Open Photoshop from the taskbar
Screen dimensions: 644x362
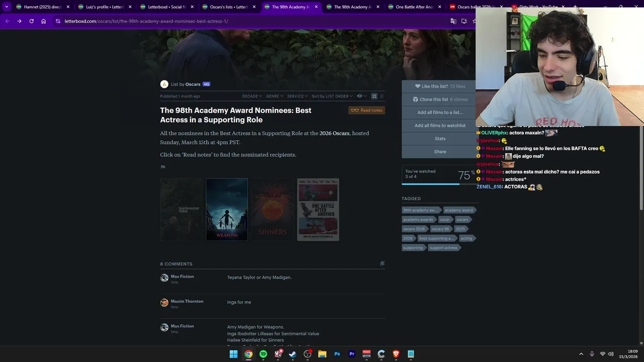point(337,354)
